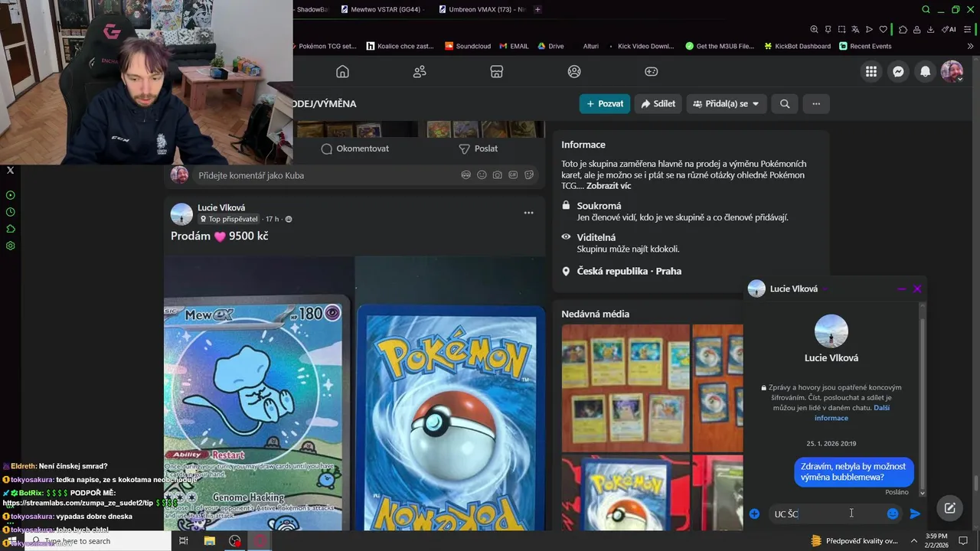Click Poslat under the post

point(478,148)
